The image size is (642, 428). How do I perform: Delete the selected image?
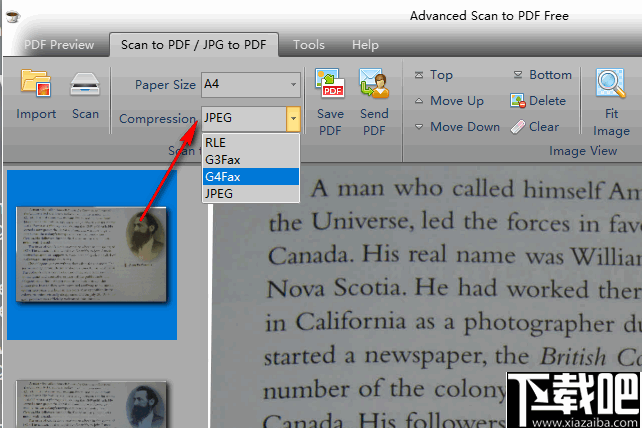(538, 101)
